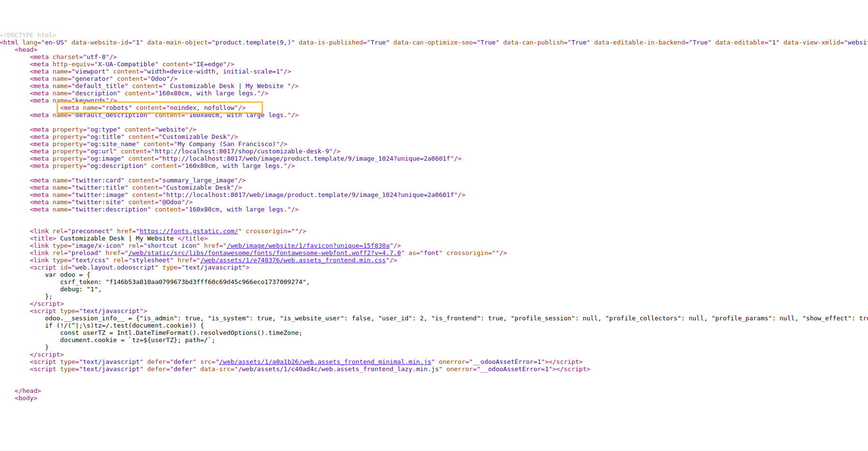Click the DOCTYPE html declaration
This screenshot has width=868, height=451.
(28, 35)
